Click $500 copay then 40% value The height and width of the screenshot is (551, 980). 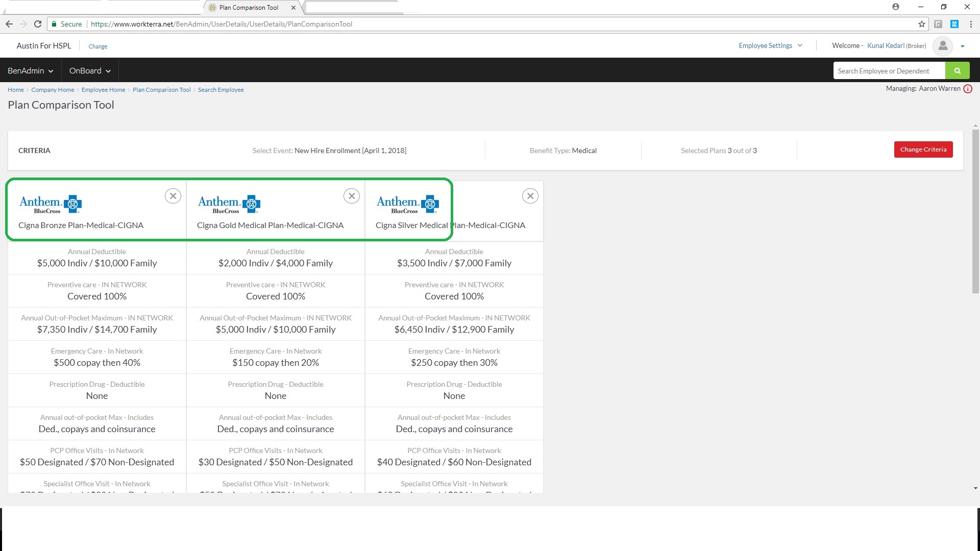[97, 363]
